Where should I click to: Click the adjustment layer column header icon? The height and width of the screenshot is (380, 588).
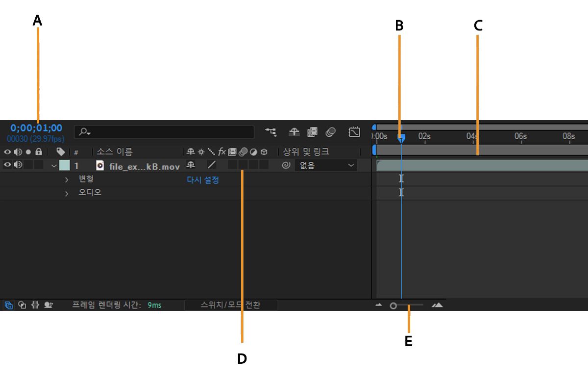pyautogui.click(x=253, y=152)
